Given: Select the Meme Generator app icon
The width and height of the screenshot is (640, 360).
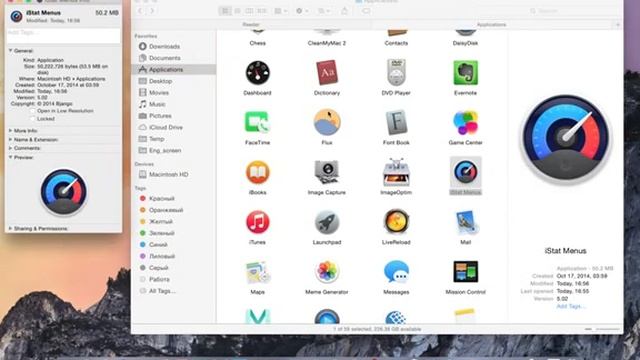Looking at the screenshot, I should [327, 272].
